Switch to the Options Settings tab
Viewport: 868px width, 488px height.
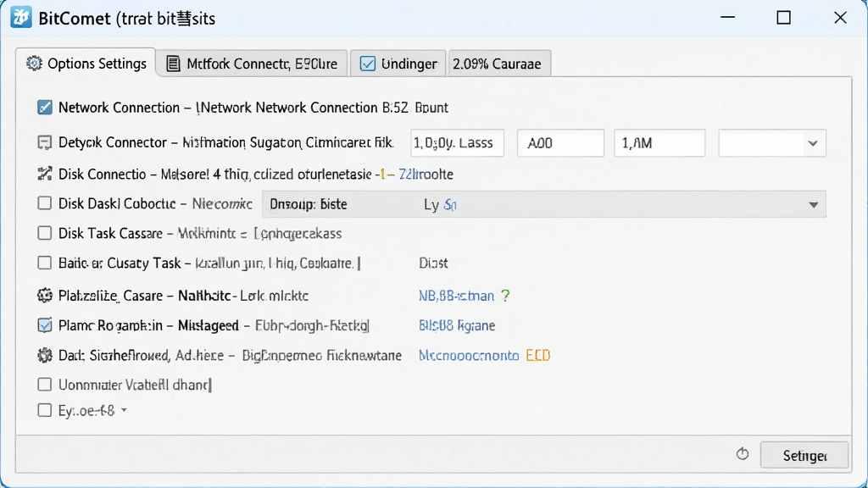click(x=86, y=64)
